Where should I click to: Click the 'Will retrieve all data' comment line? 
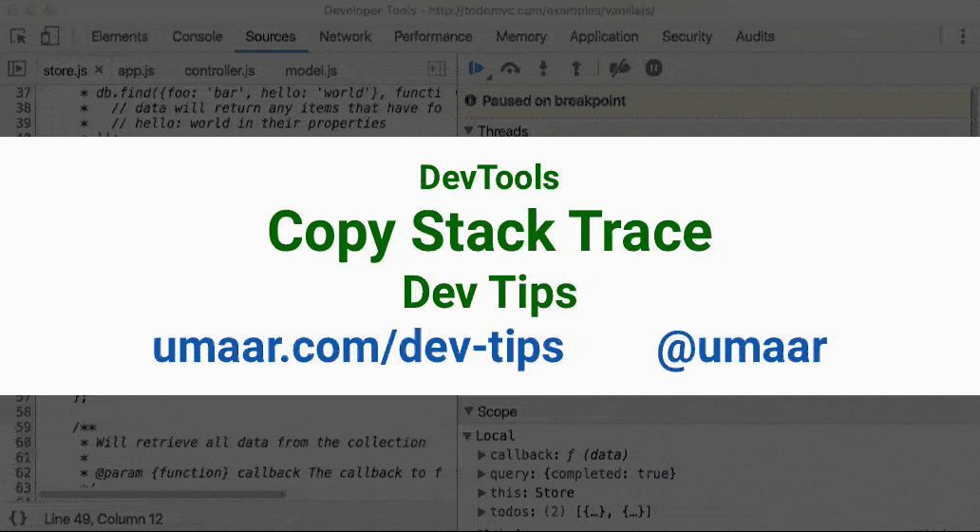253,442
